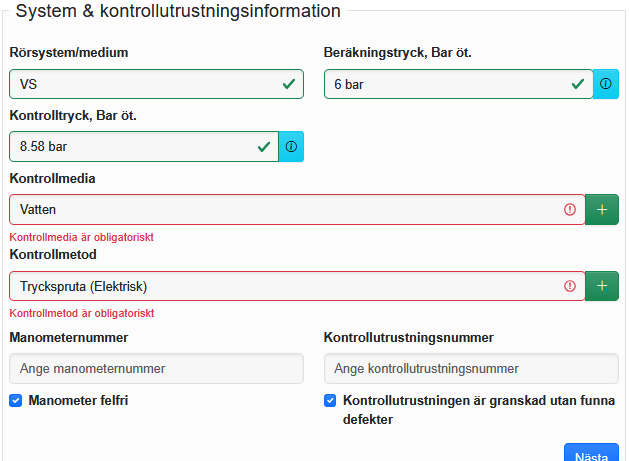The height and width of the screenshot is (461, 630).
Task: Uncheck the Manometer felfri checkbox
Action: pos(16,400)
